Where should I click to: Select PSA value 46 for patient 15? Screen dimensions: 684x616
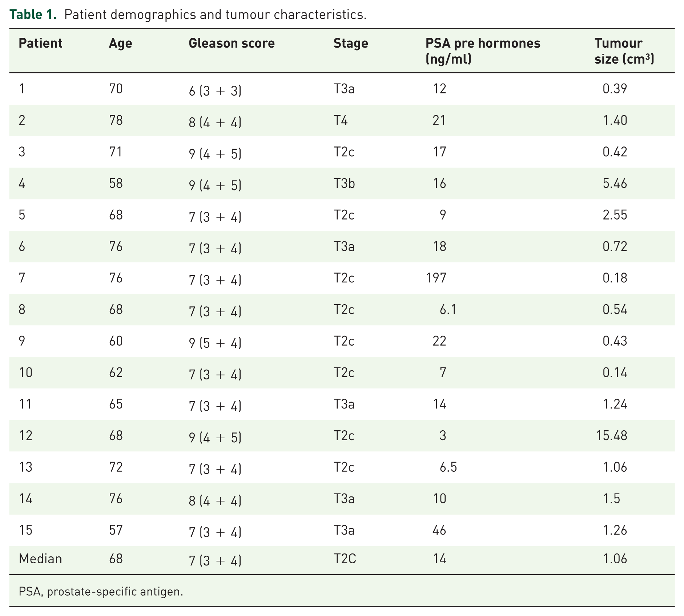[x=439, y=530]
